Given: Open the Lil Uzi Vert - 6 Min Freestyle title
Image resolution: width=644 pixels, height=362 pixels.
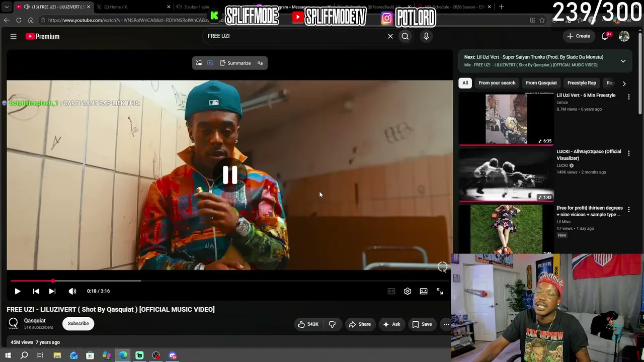Looking at the screenshot, I should [586, 96].
